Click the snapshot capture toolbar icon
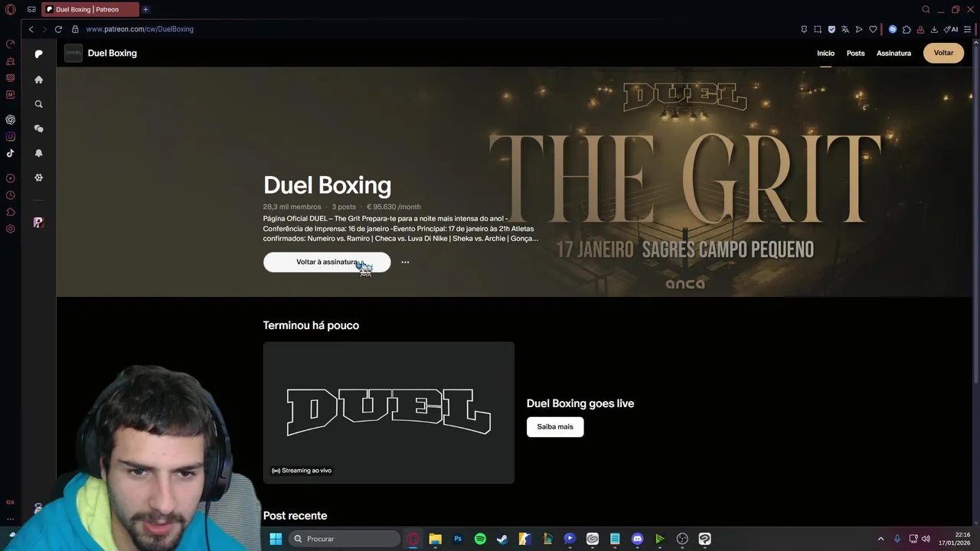Image resolution: width=980 pixels, height=551 pixels. click(x=818, y=29)
